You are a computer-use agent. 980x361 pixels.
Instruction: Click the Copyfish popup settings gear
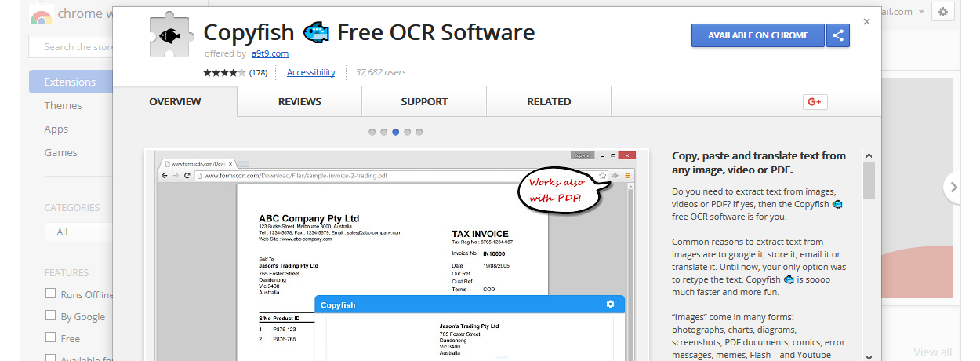(x=610, y=304)
